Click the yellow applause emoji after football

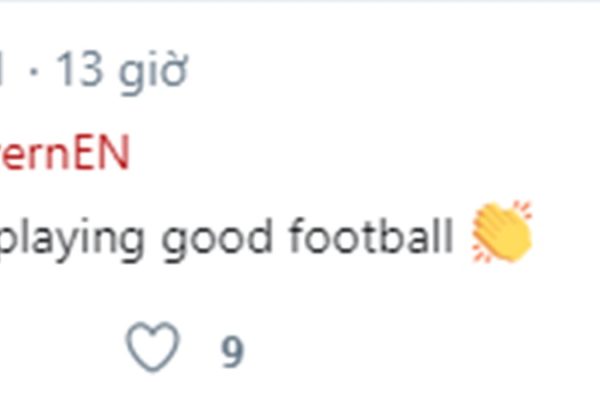coord(501,232)
